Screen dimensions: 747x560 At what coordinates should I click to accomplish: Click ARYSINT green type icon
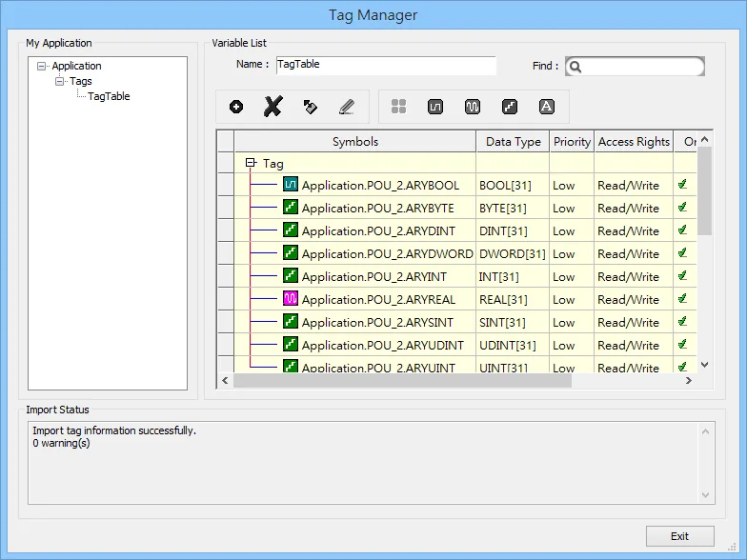pos(290,321)
